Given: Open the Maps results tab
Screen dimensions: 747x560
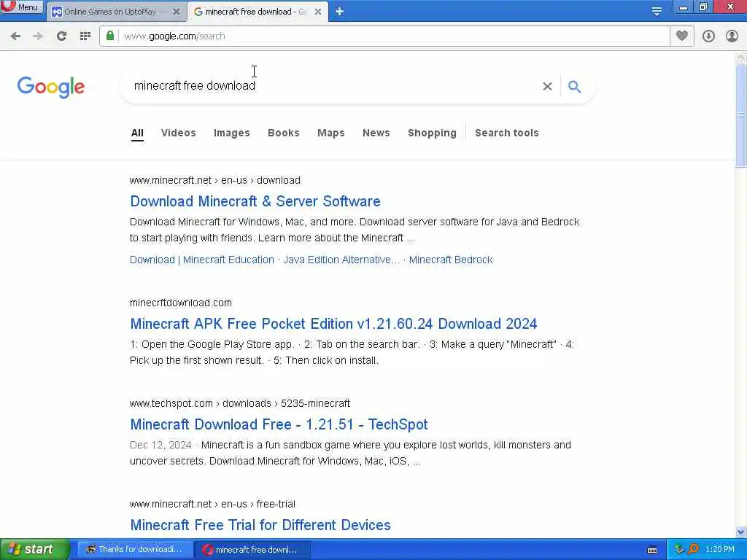Looking at the screenshot, I should [331, 133].
